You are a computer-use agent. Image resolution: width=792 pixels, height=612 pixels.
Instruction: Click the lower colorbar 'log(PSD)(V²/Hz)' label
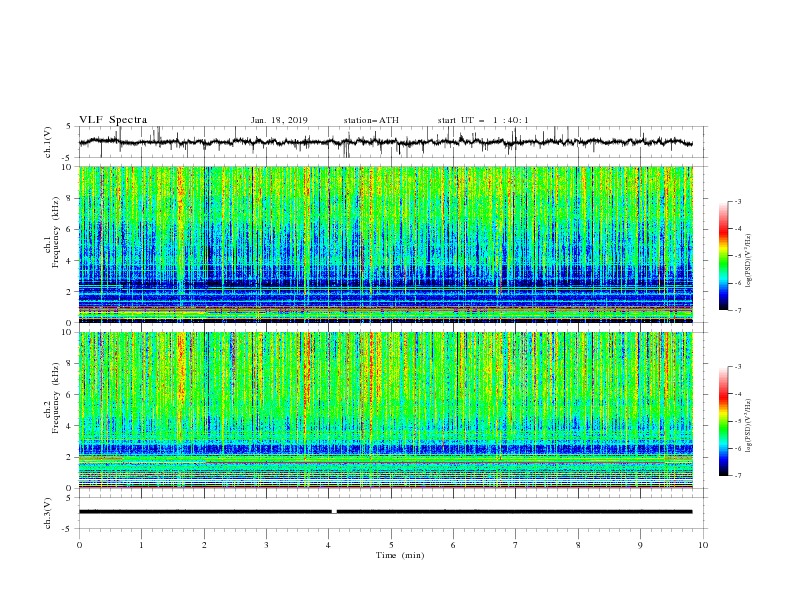click(748, 425)
